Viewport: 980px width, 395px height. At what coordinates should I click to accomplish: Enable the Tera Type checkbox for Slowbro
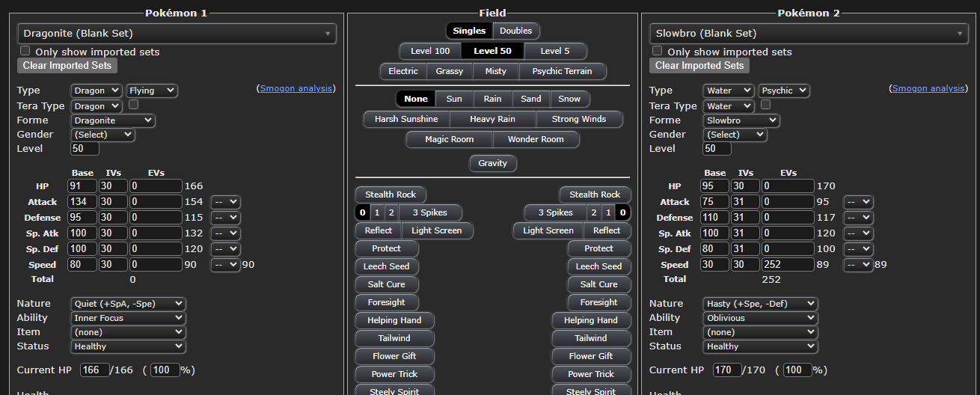coord(765,105)
